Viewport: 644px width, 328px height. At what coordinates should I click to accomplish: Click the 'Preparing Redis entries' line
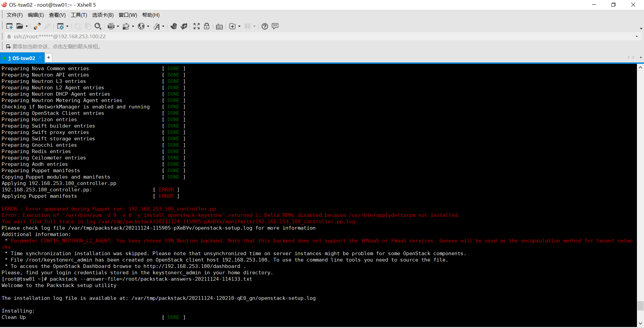tap(36, 151)
